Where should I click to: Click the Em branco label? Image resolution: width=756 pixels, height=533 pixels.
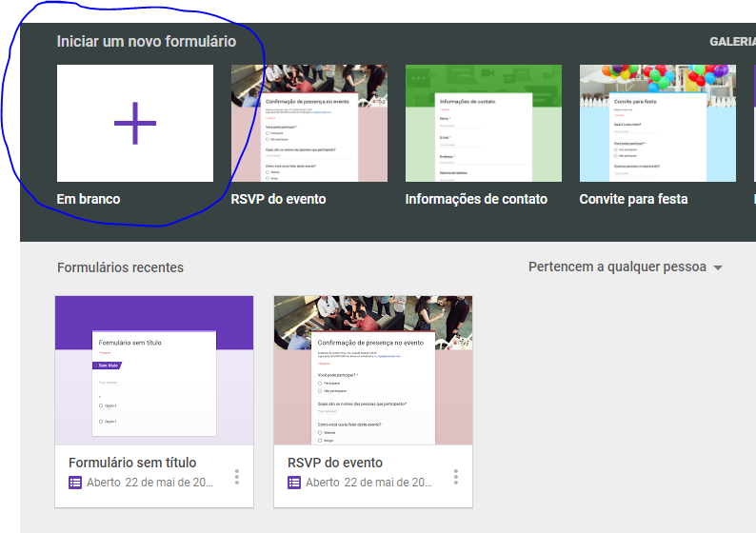click(89, 199)
